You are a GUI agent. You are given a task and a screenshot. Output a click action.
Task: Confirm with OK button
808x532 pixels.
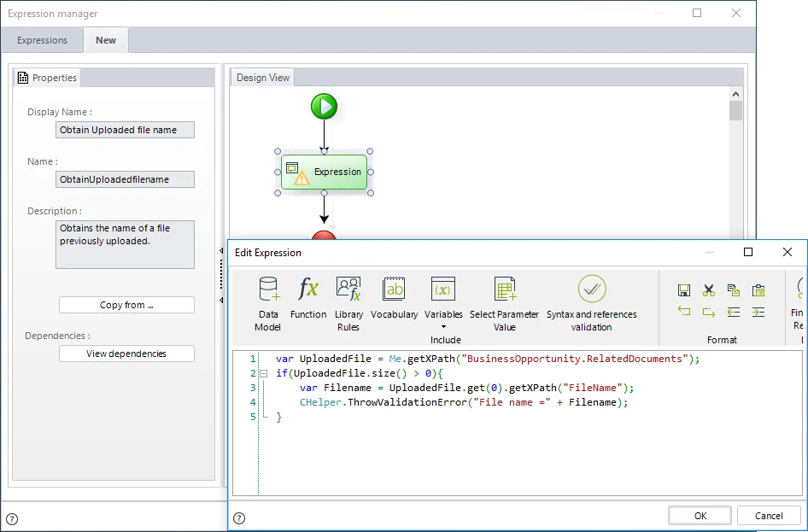pos(700,516)
